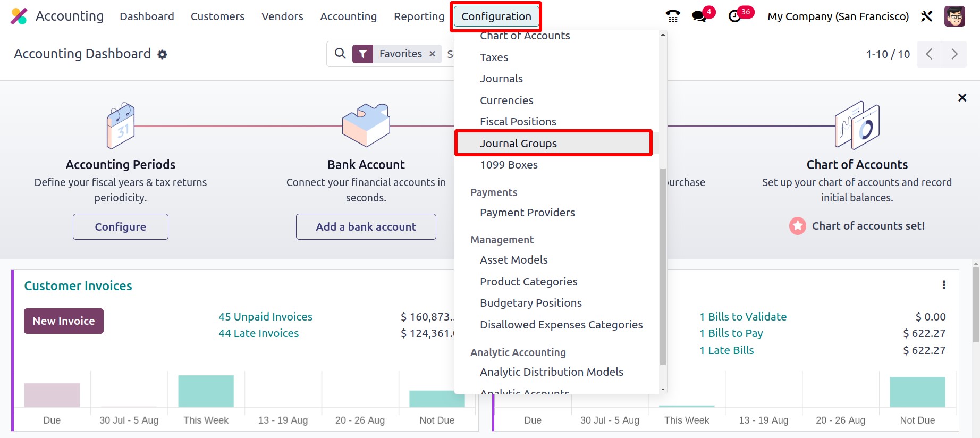Click the search magnifier icon

tap(340, 54)
